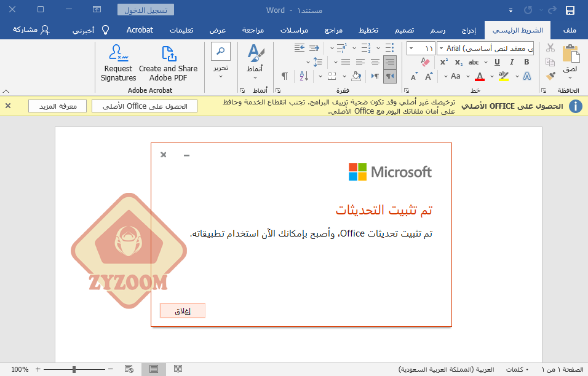Viewport: 588px width, 376px height.
Task: Click the Paste clipboard icon
Action: tap(570, 53)
